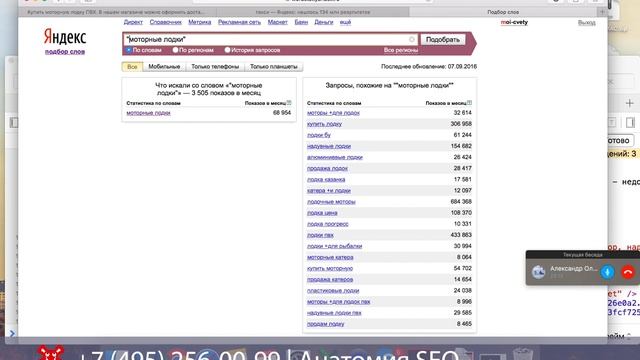Click help icon beside right table's Показов в месяц

point(469,103)
